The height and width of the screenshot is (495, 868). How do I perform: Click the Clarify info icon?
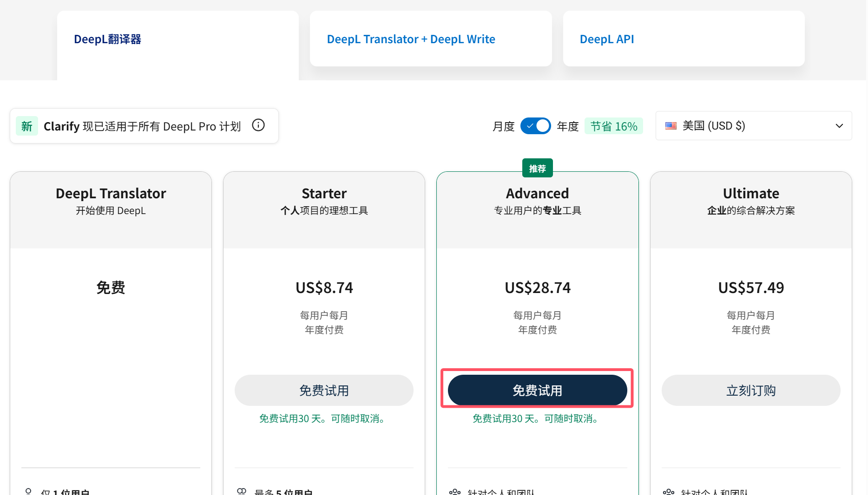click(x=258, y=125)
